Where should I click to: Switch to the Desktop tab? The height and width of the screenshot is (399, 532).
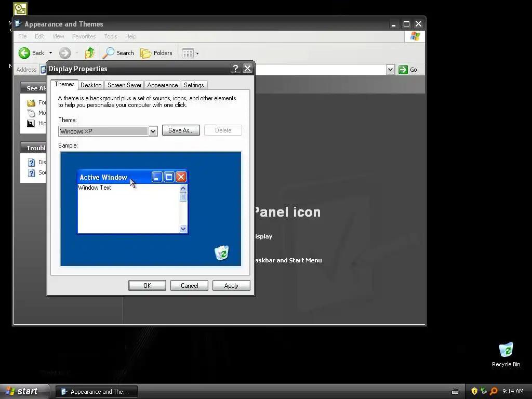click(91, 85)
